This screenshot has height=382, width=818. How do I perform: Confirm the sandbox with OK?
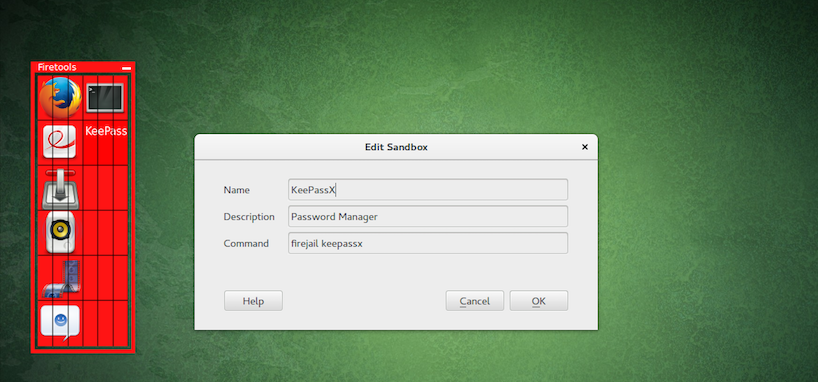[539, 301]
